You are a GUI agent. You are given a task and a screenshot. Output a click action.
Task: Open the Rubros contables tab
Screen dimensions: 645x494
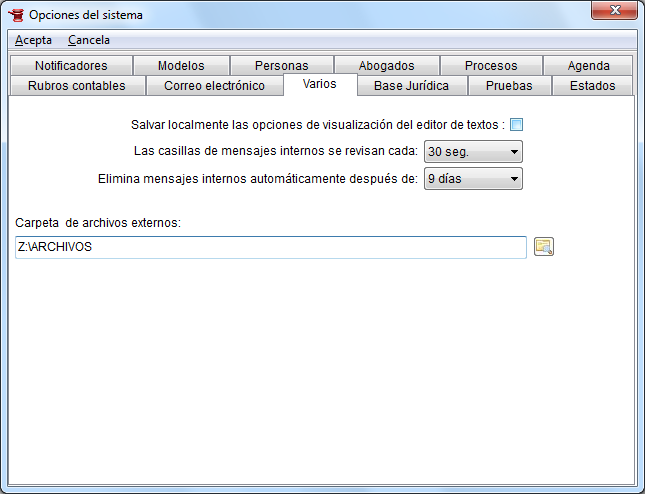77,86
